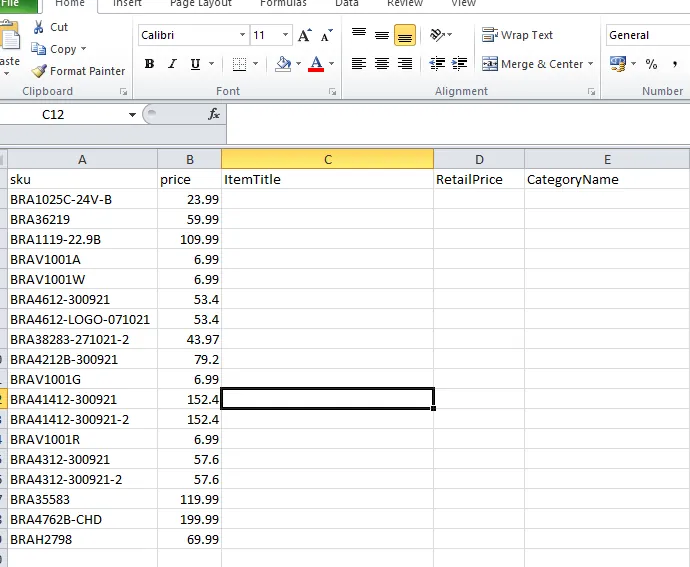690x567 pixels.
Task: Select the RetailPrice header cell
Action: click(x=479, y=179)
